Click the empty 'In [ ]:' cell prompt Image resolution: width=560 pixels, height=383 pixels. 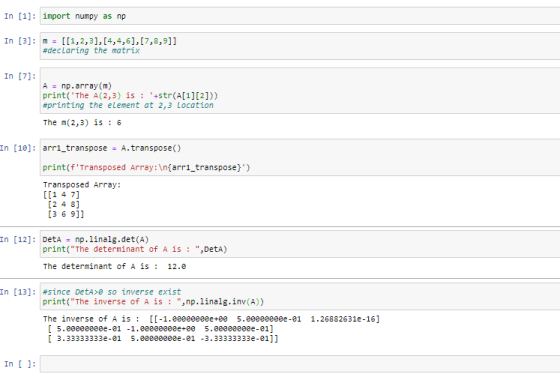[x=20, y=364]
